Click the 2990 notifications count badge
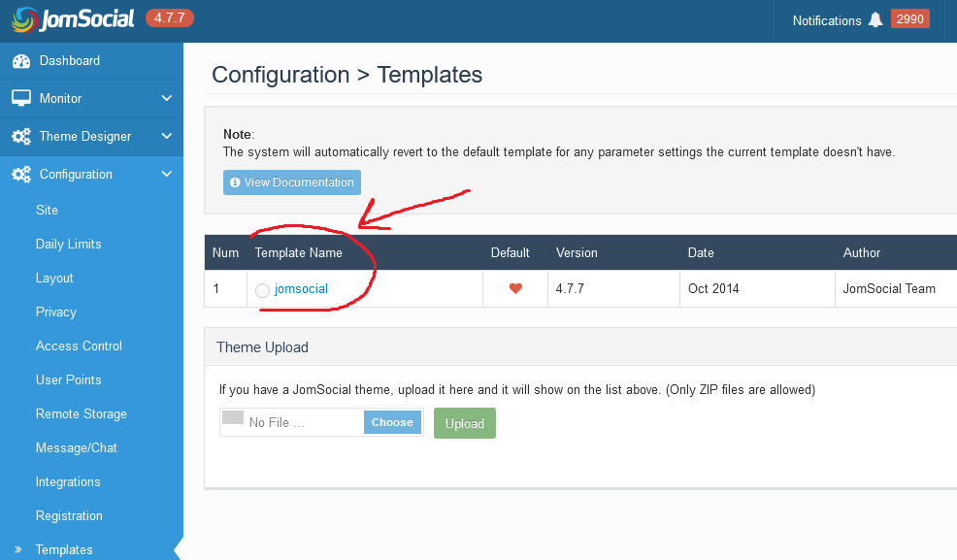 pyautogui.click(x=909, y=19)
